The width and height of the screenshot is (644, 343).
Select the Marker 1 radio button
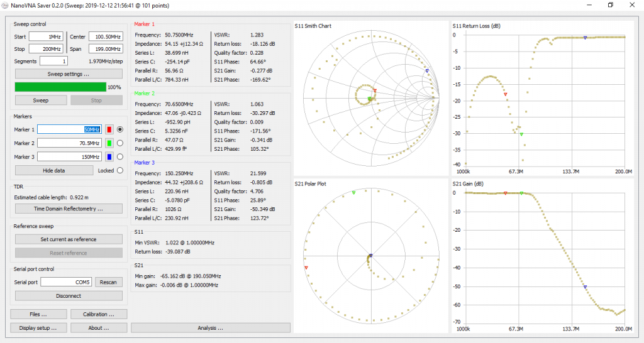point(120,129)
